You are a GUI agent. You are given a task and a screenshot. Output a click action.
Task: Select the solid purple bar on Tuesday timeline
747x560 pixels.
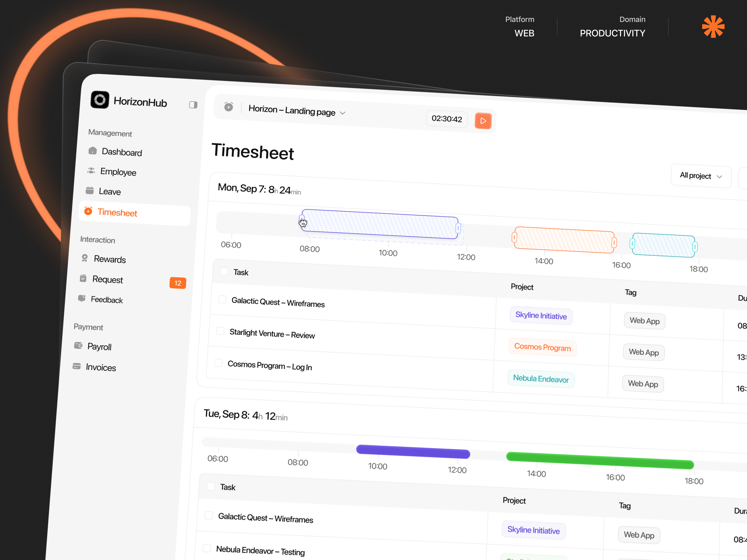coord(413,452)
